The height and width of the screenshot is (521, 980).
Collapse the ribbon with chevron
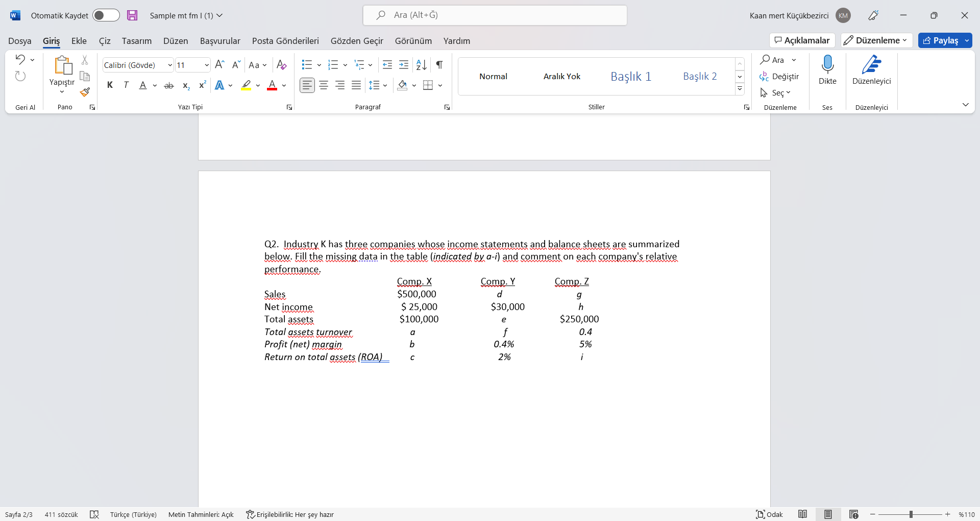pos(965,105)
